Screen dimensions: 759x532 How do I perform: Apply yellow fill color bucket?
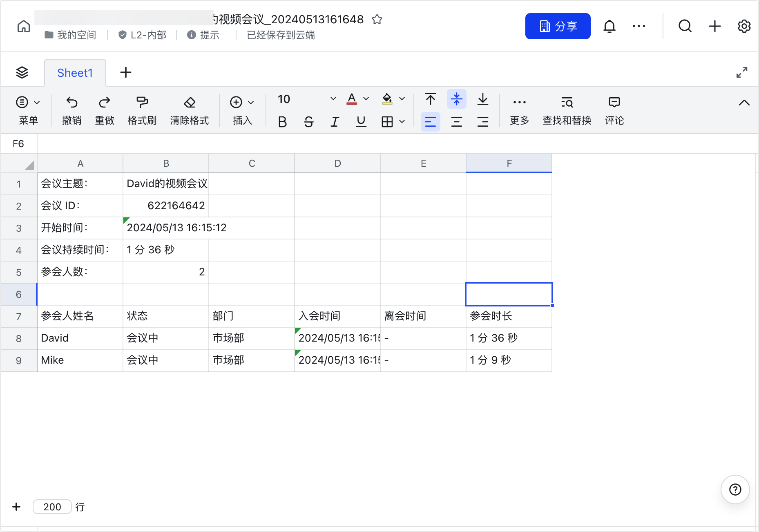387,99
